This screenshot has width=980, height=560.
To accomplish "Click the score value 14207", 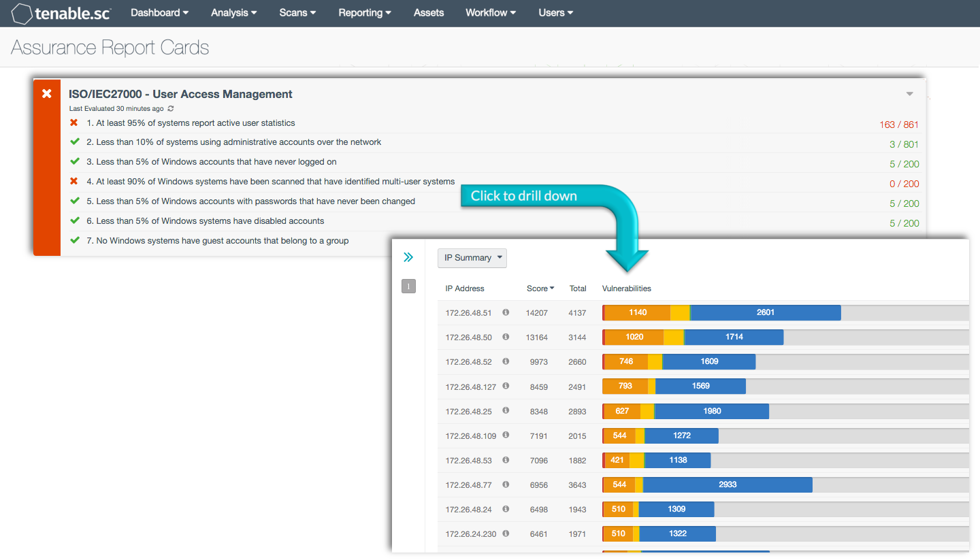I will tap(537, 313).
